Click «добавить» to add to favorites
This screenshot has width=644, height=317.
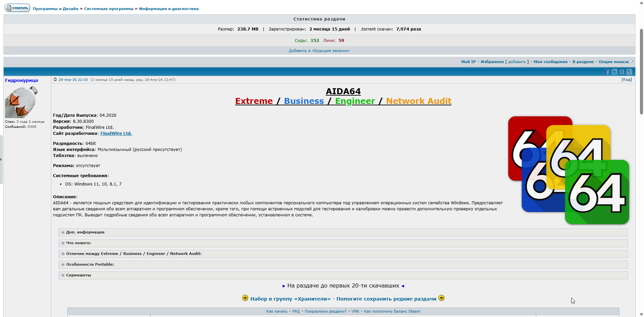[x=517, y=62]
